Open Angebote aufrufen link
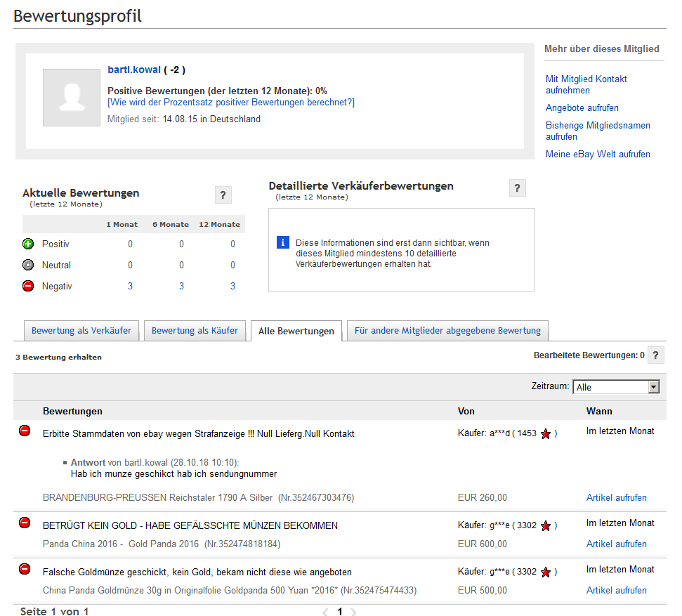This screenshot has width=682, height=616. tap(582, 108)
